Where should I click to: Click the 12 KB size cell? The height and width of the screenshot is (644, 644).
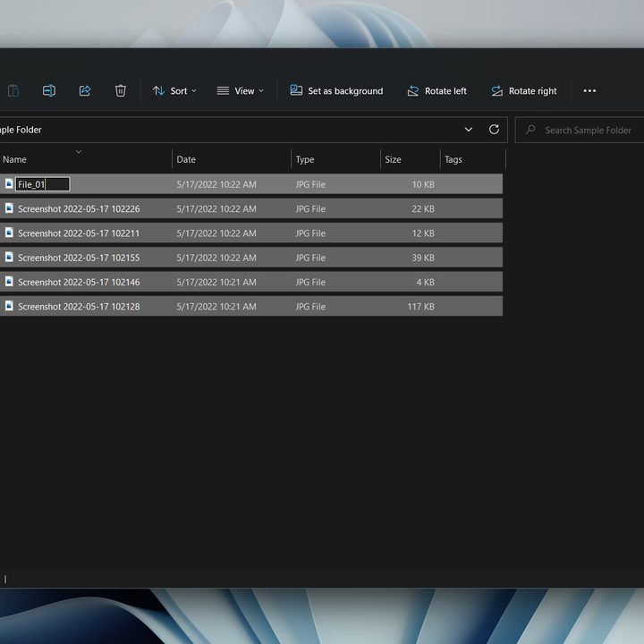click(x=423, y=233)
